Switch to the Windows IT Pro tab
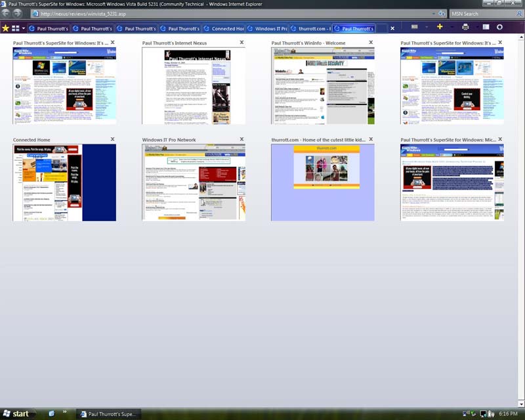 [x=266, y=28]
